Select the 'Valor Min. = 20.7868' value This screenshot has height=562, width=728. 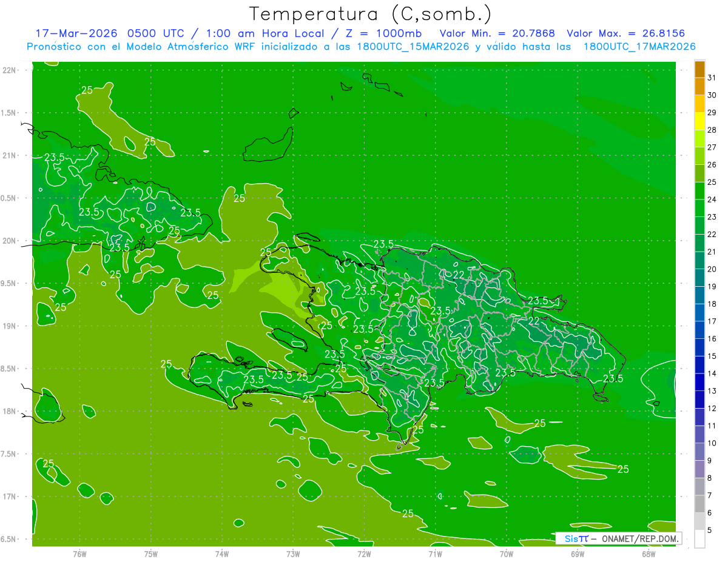click(497, 33)
